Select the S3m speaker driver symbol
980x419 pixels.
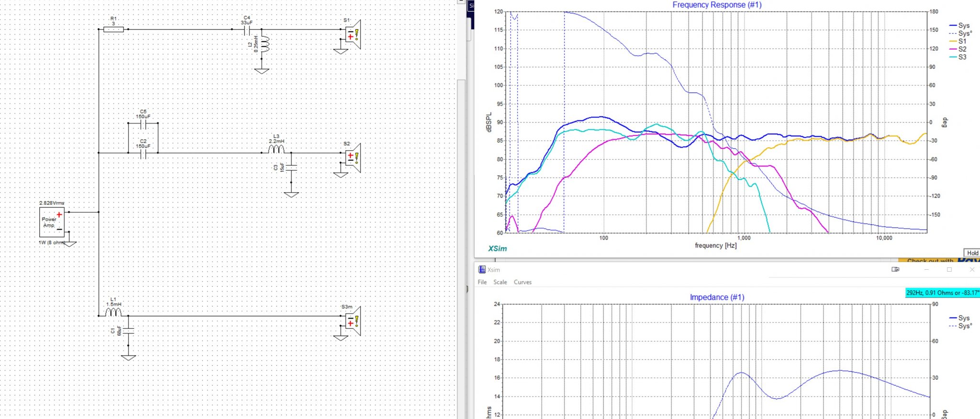pos(353,321)
